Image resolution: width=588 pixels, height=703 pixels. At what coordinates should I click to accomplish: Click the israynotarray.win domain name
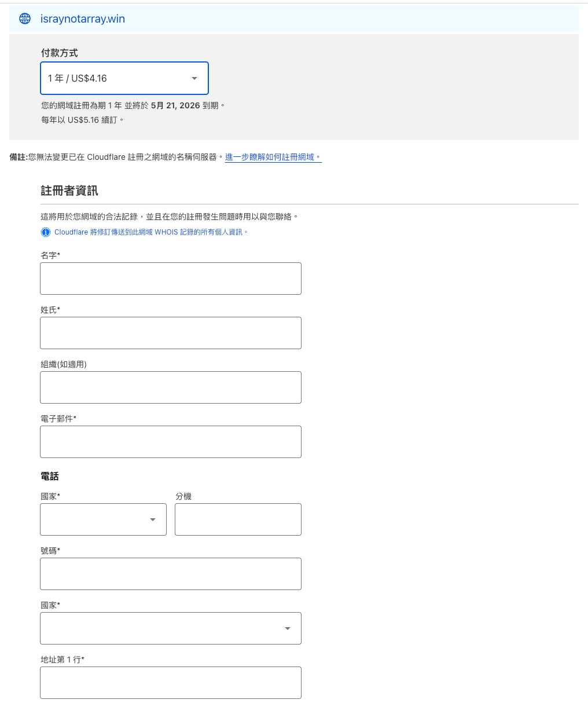click(x=83, y=19)
